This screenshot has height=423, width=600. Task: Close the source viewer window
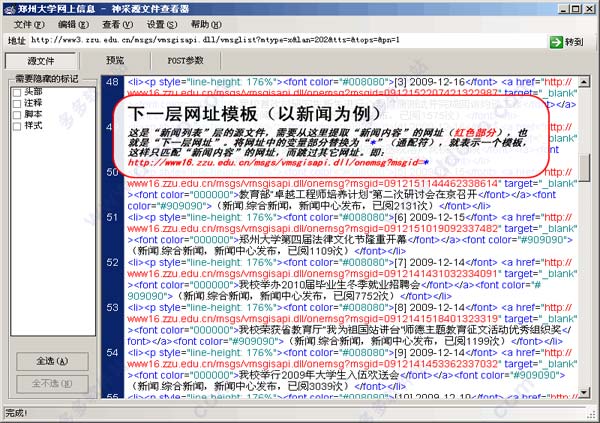pos(589,9)
